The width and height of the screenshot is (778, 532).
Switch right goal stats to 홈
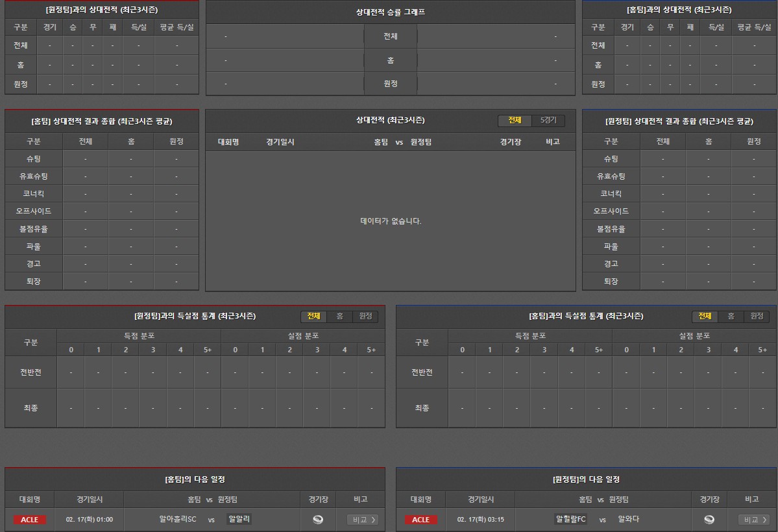731,316
